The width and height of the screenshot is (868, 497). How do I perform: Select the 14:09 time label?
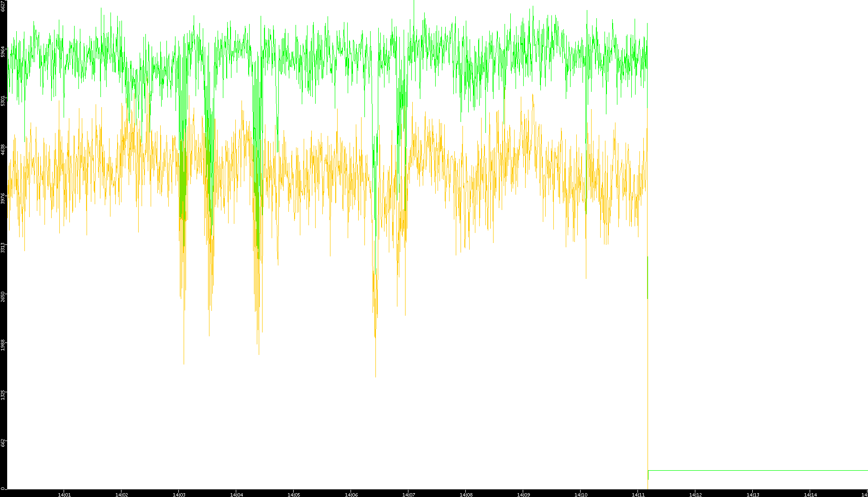coord(523,495)
